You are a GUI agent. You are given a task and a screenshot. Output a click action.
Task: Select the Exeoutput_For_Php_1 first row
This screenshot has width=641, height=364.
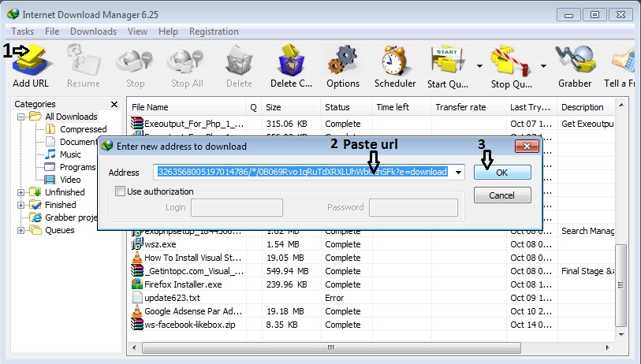pos(370,124)
